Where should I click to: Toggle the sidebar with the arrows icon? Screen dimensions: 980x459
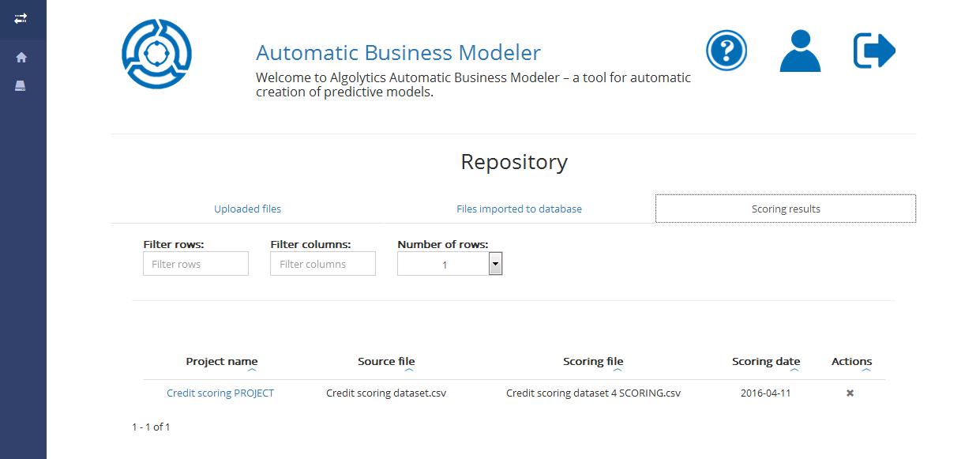tap(21, 17)
